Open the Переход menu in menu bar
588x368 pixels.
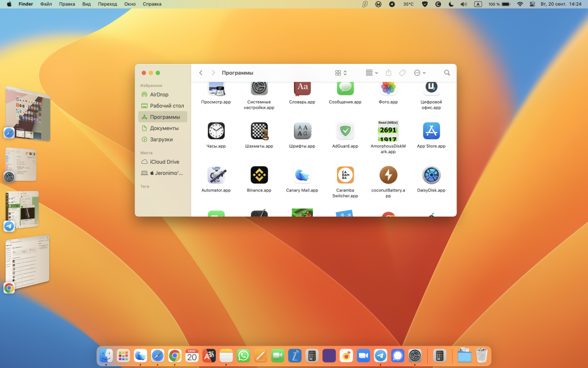point(107,4)
